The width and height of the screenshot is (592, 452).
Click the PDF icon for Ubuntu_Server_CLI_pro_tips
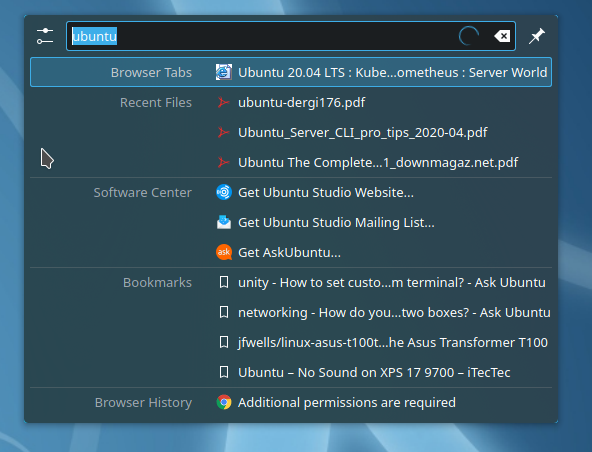pyautogui.click(x=224, y=132)
